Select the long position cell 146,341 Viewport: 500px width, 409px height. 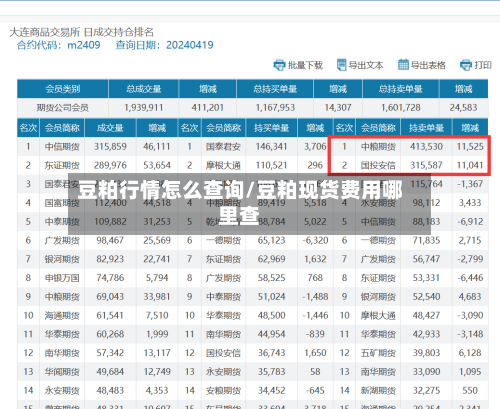pyautogui.click(x=271, y=146)
